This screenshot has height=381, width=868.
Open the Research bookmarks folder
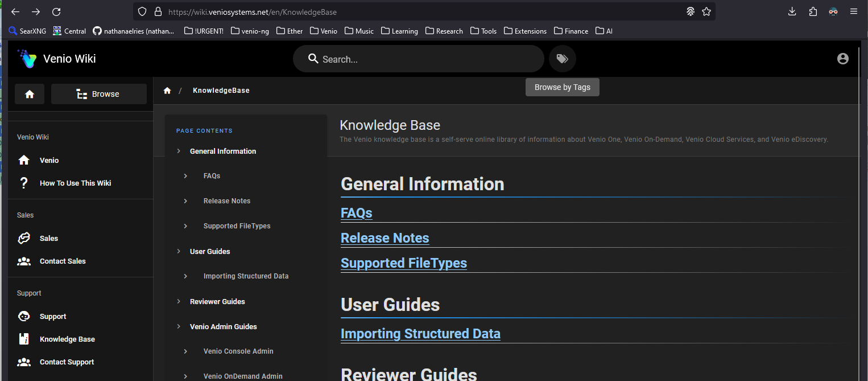444,31
